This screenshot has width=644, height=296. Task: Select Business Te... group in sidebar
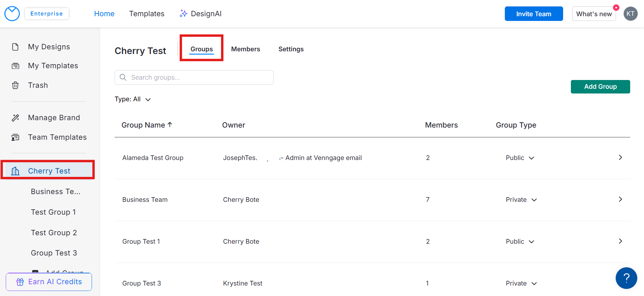pyautogui.click(x=56, y=191)
